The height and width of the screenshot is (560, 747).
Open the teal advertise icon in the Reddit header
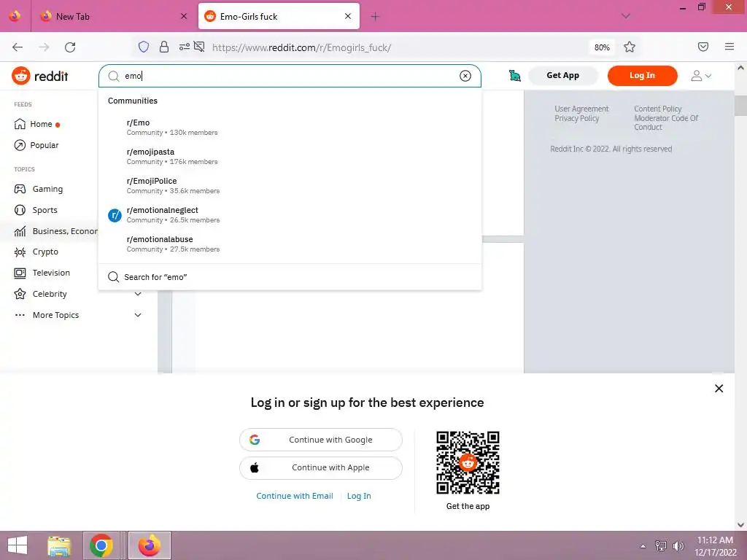tap(514, 76)
